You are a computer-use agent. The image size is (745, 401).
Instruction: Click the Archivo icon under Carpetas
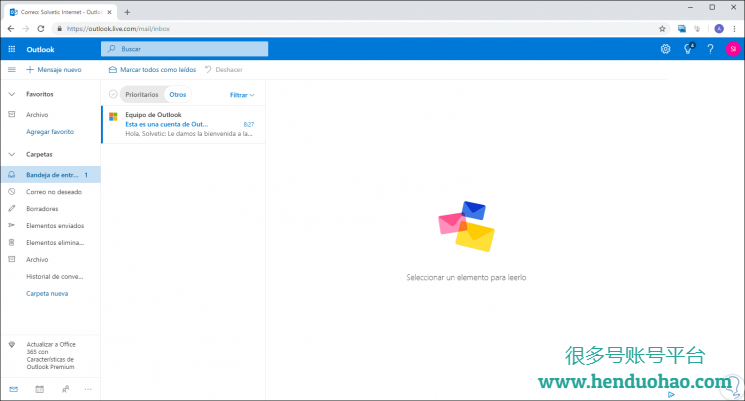coord(12,259)
